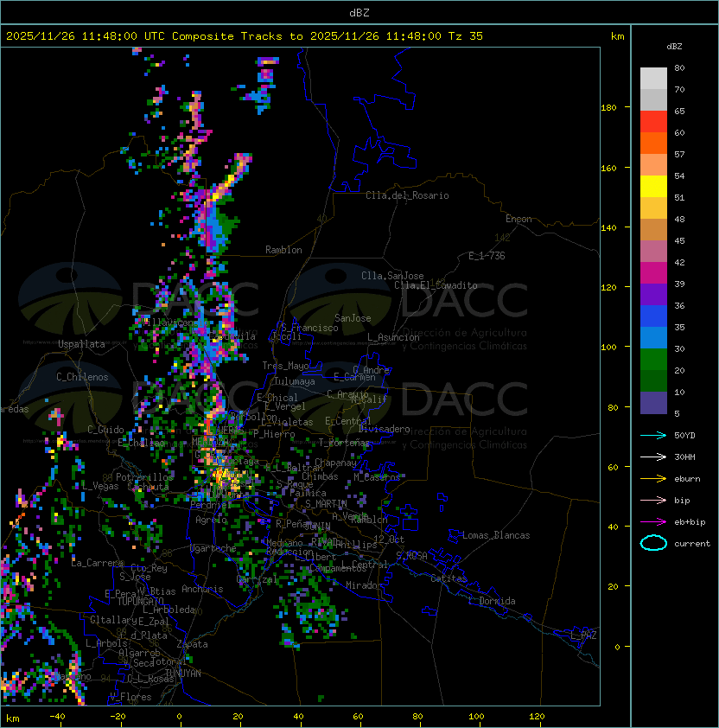Viewport: 719px width, 728px height.
Task: Click the 100 km tick on vertical axis
Action: pyautogui.click(x=608, y=348)
